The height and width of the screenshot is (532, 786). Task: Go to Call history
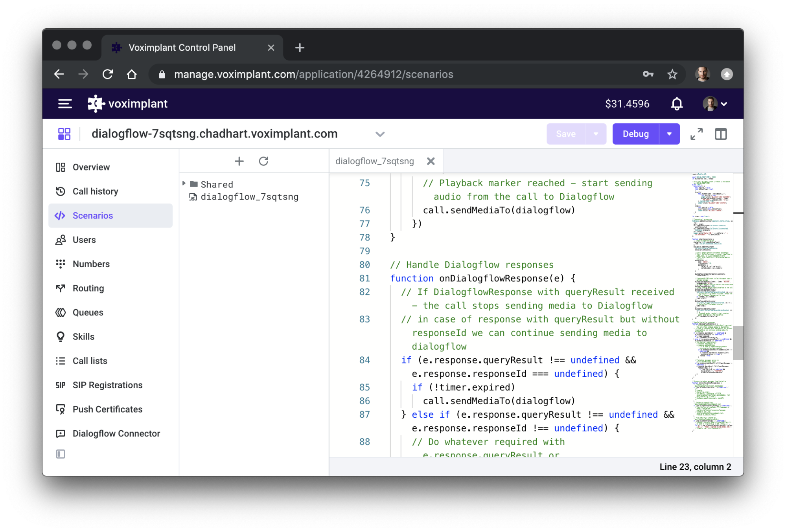coord(110,191)
